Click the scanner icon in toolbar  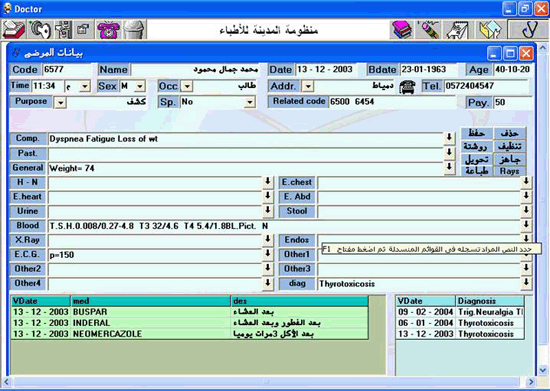(14, 30)
